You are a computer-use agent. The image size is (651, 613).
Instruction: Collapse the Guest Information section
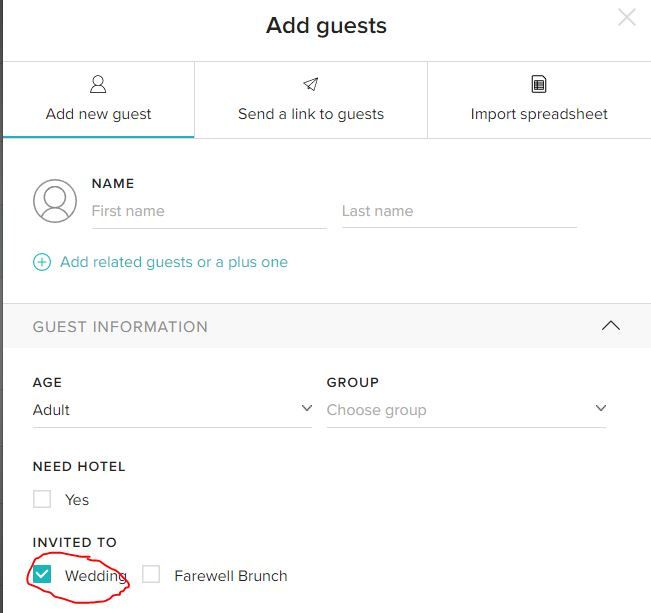(610, 326)
